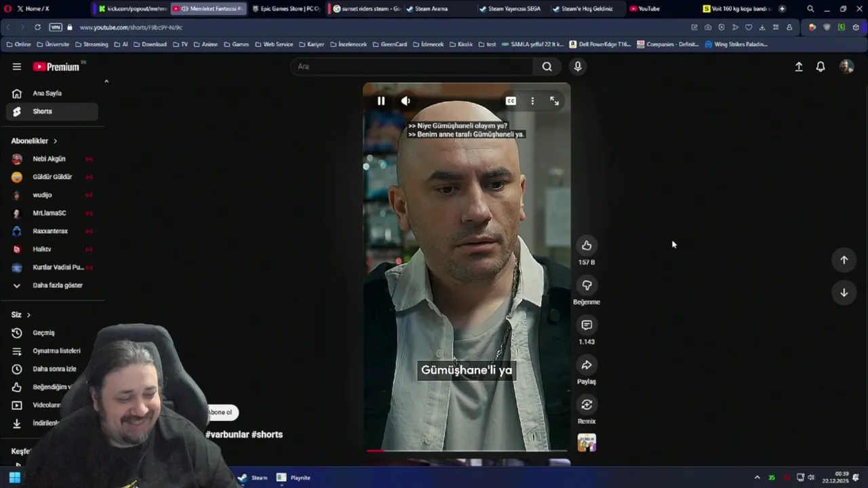This screenshot has width=868, height=488.
Task: Go to next Short with down arrow
Action: (844, 293)
